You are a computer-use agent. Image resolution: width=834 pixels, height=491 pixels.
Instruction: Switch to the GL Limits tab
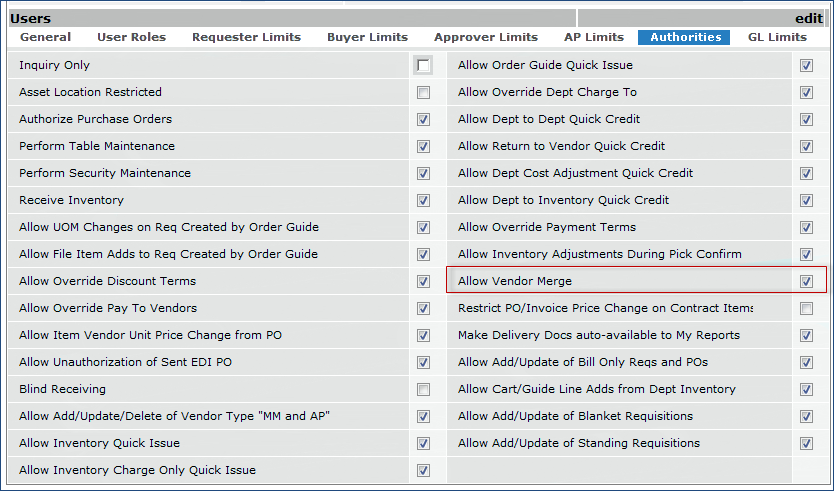pos(777,37)
